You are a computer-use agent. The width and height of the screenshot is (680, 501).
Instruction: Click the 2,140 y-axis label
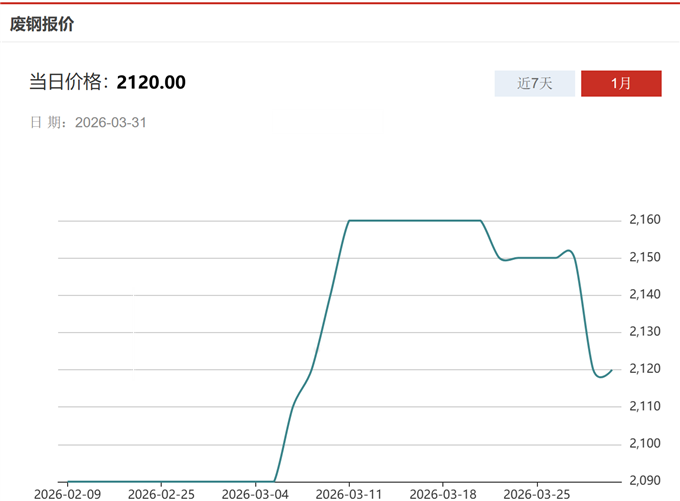[x=645, y=295]
